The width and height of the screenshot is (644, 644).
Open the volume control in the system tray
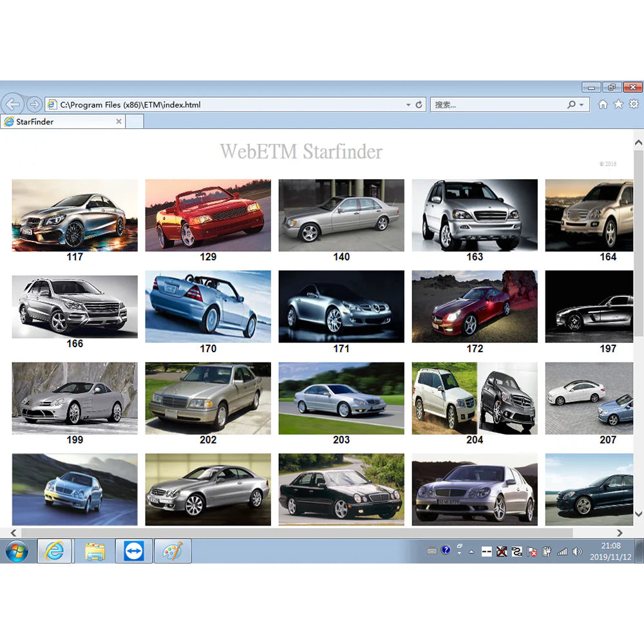(578, 552)
